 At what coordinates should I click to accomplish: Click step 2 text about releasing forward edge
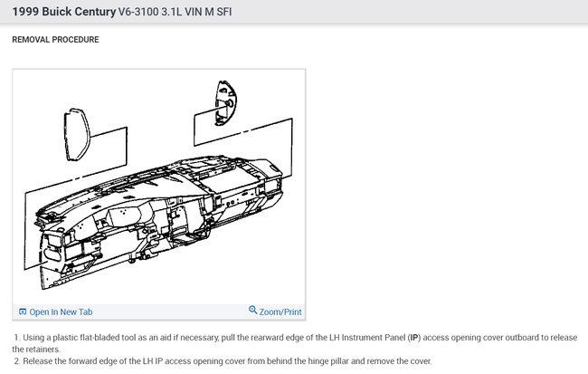point(223,361)
